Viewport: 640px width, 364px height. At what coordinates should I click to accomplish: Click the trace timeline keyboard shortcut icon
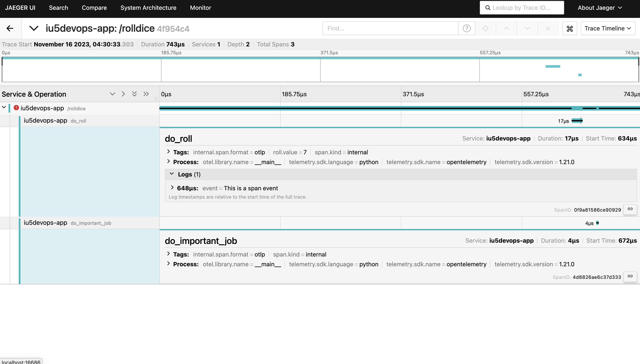[570, 28]
